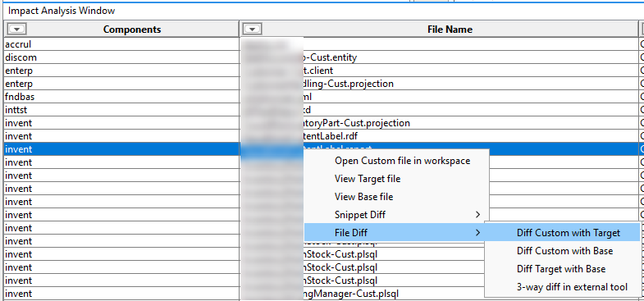Open the File Name column filter dropdown arrow
Screen dimensions: 644x301
[252, 30]
